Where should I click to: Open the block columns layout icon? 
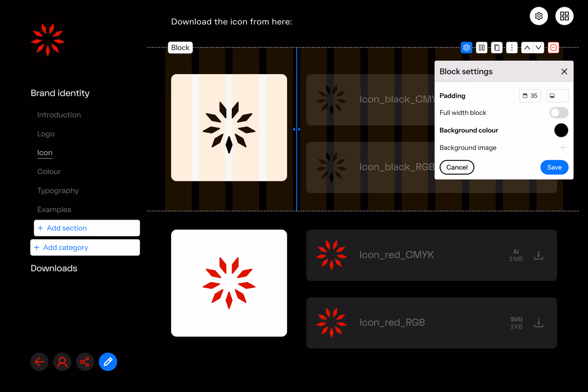[x=481, y=47]
